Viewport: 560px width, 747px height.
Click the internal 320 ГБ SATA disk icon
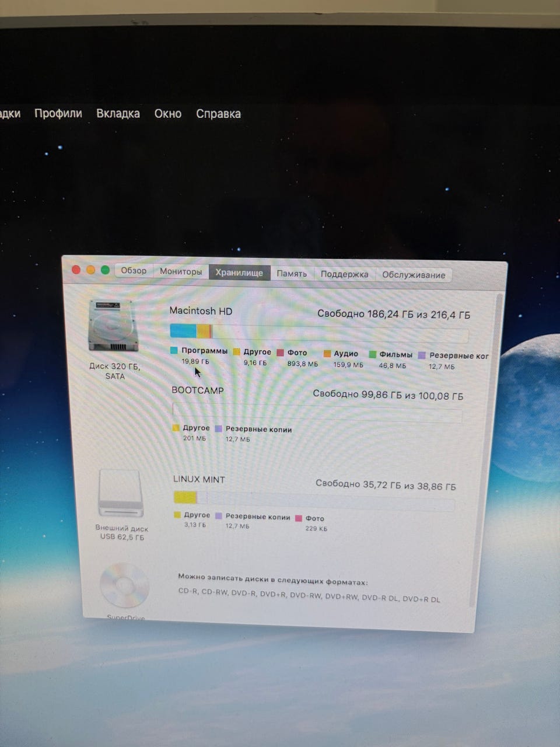(x=114, y=326)
